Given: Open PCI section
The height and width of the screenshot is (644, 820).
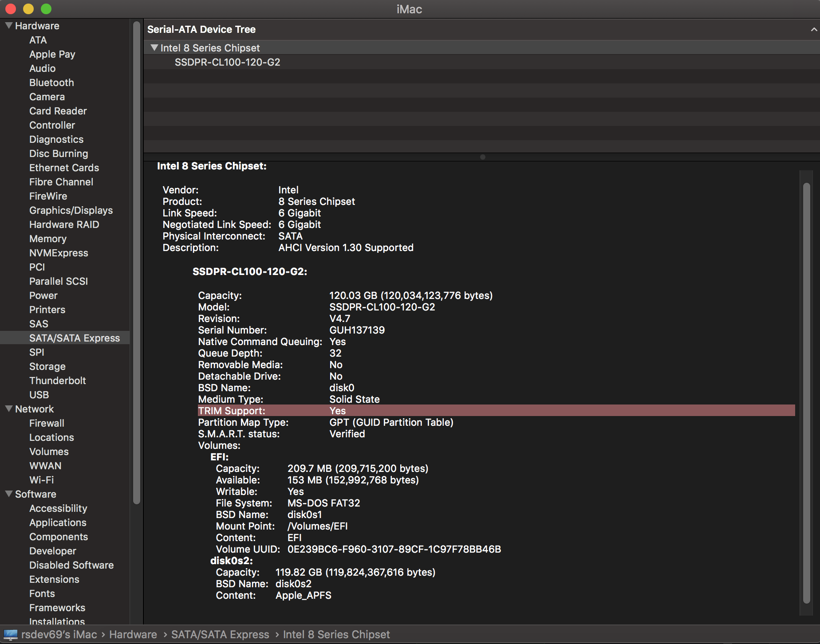Looking at the screenshot, I should [x=37, y=267].
